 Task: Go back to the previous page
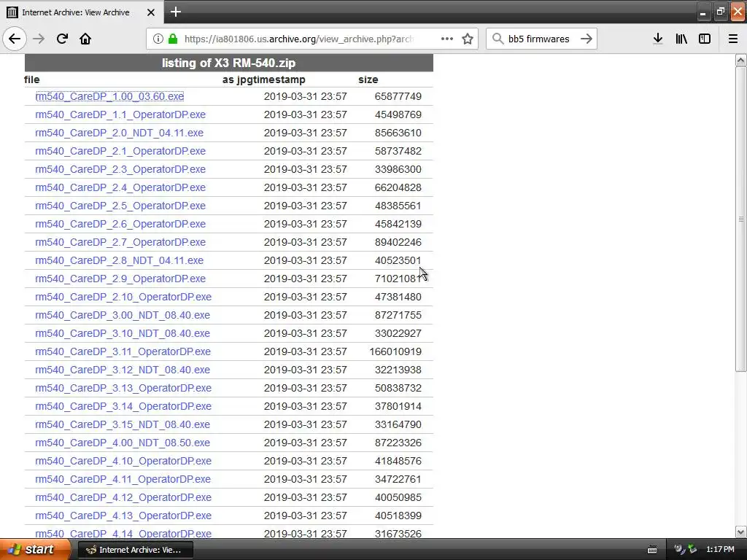point(15,39)
